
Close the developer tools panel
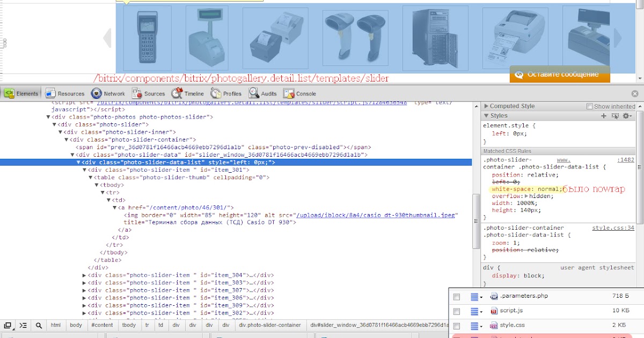[635, 93]
